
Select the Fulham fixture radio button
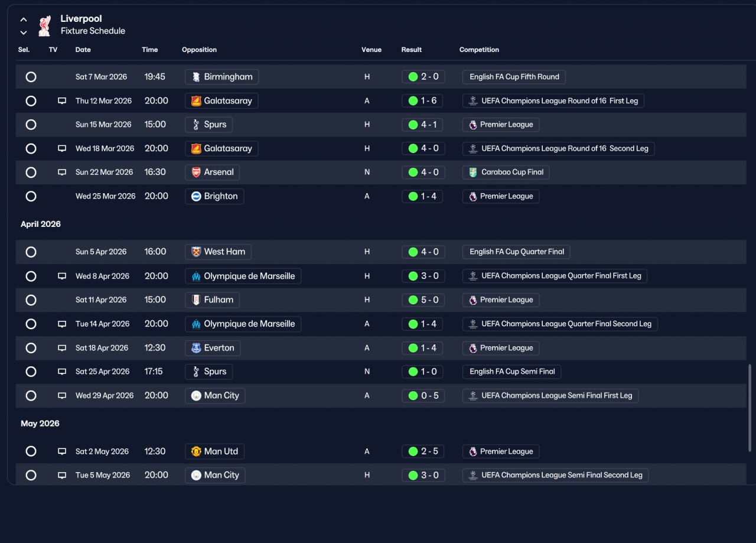coord(31,300)
